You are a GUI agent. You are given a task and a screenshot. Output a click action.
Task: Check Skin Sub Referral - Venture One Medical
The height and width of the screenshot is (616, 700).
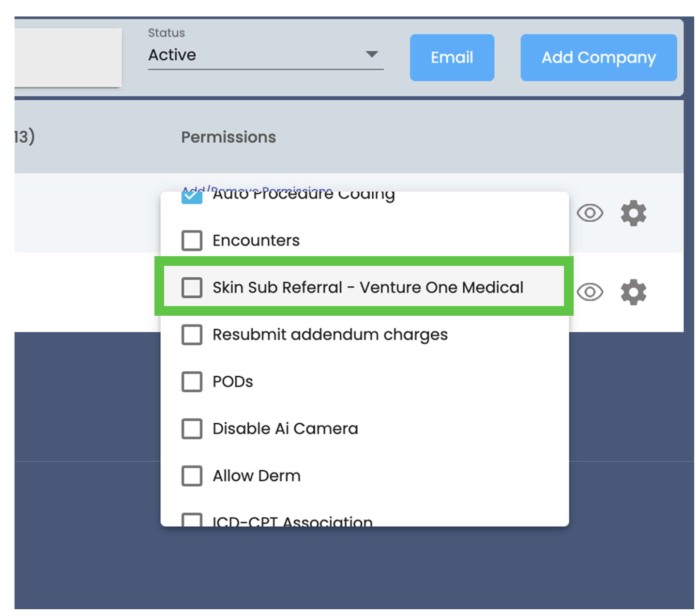click(x=192, y=287)
